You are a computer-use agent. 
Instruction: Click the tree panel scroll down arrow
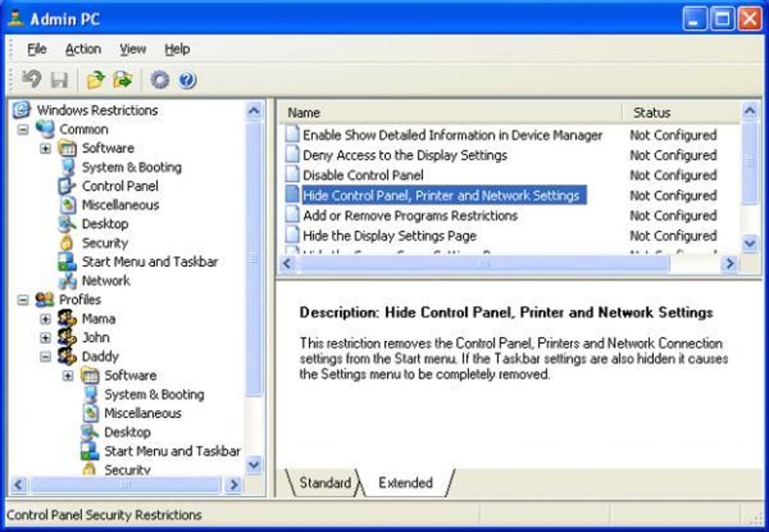[254, 464]
